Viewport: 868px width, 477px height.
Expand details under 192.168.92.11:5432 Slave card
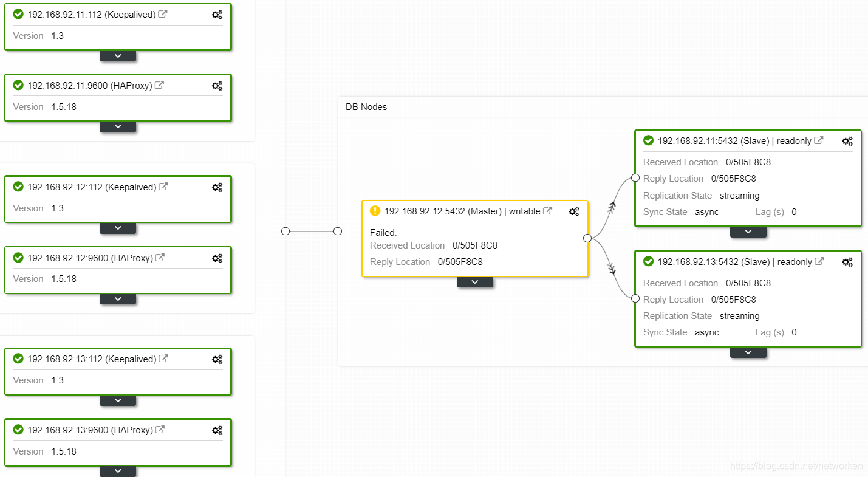click(x=748, y=232)
